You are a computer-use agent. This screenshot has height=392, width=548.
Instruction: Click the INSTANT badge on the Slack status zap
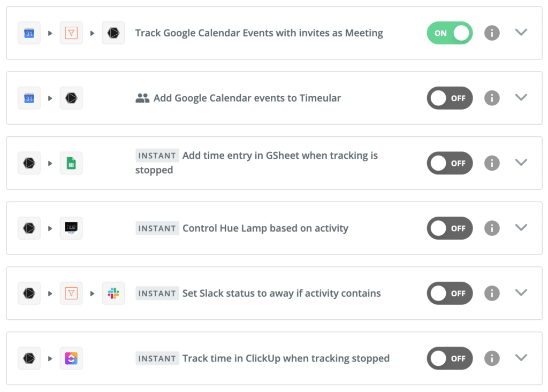tap(157, 294)
